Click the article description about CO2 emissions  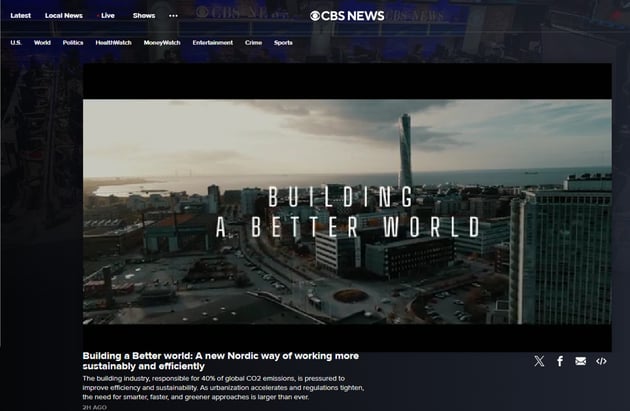pyautogui.click(x=223, y=388)
